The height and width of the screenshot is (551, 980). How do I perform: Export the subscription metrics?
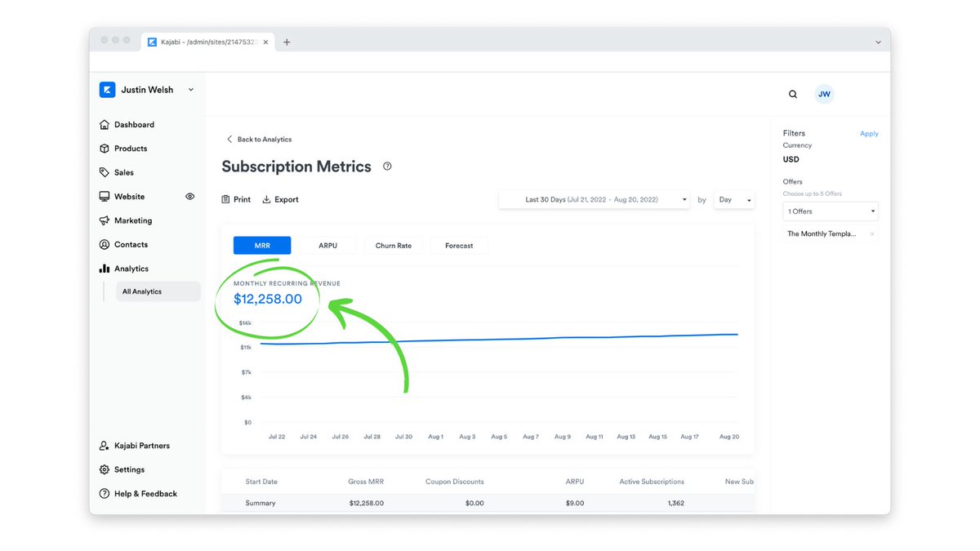click(x=280, y=199)
